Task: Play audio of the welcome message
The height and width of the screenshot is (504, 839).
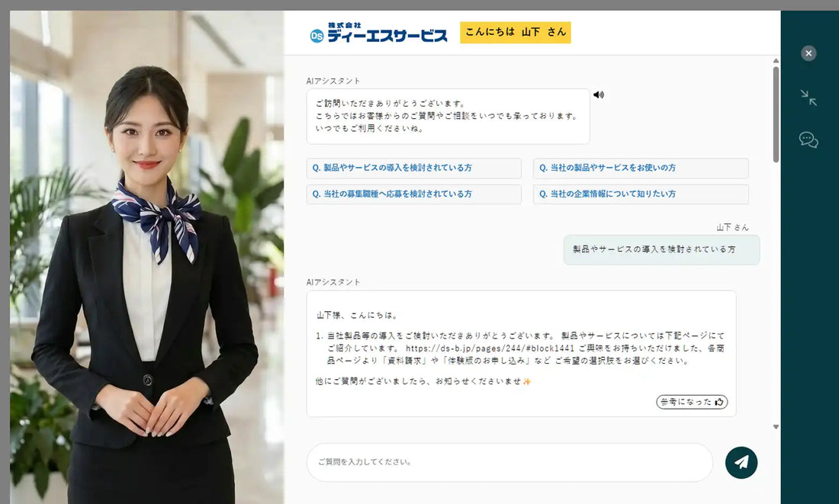Action: [598, 95]
